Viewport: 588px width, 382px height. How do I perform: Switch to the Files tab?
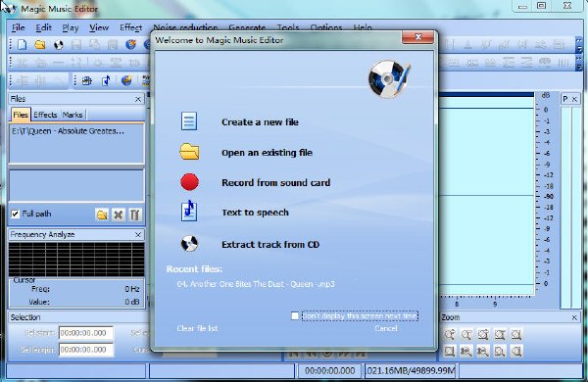tap(21, 115)
